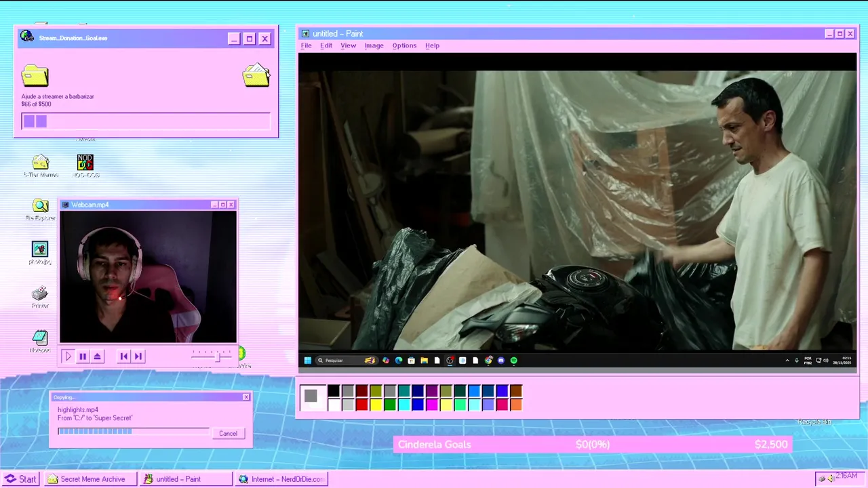
Task: Open the Copilot icon in captured taskbar
Action: point(386,361)
